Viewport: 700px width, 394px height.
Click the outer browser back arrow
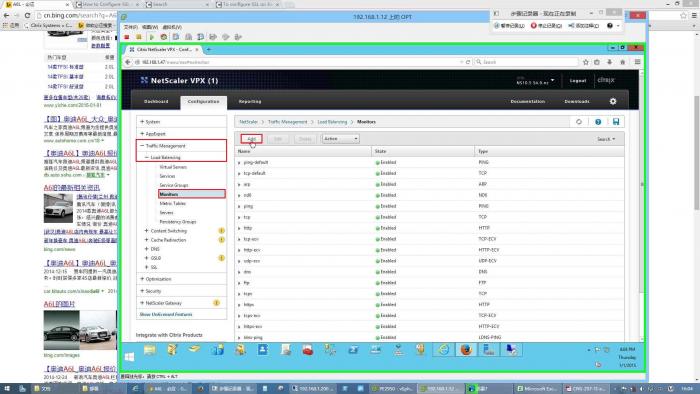tap(6, 16)
